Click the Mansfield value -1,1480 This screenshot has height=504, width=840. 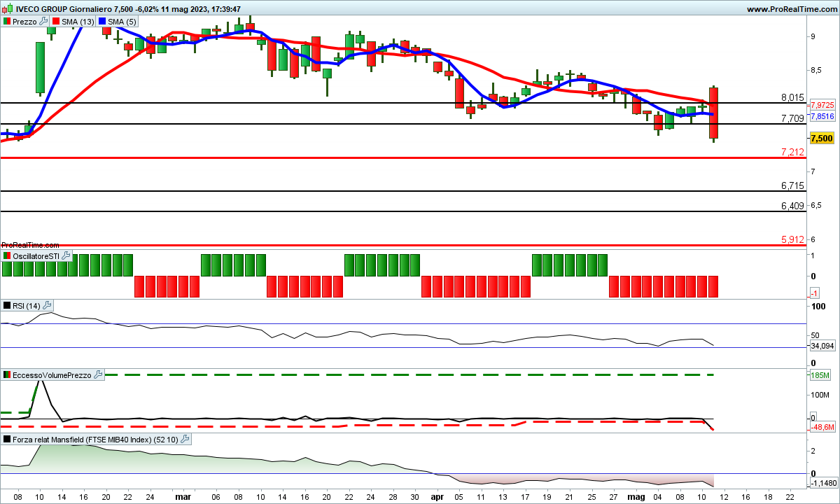pos(823,482)
